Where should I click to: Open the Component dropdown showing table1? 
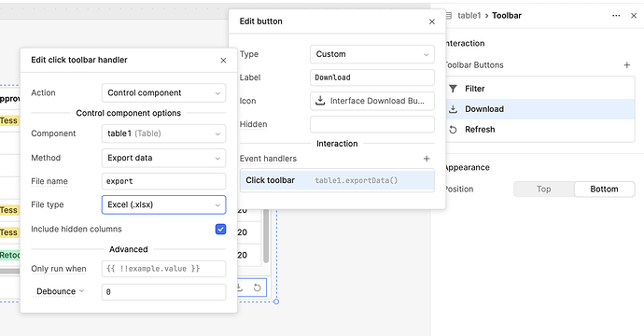click(x=164, y=133)
